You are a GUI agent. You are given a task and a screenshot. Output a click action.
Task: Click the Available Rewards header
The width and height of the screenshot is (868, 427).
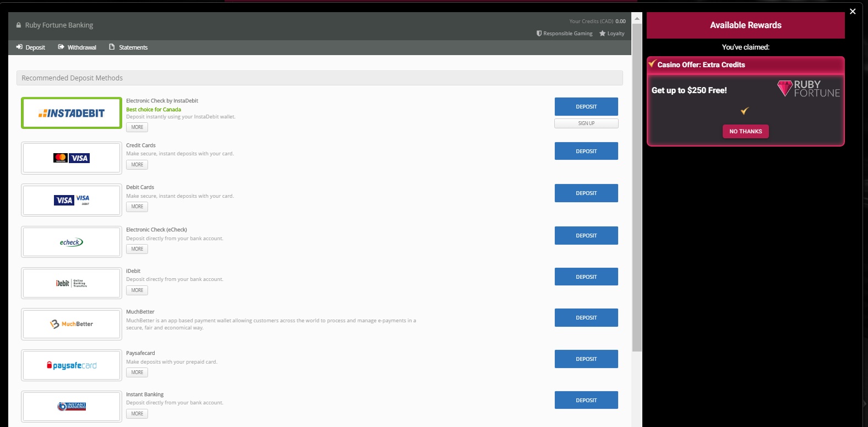pyautogui.click(x=746, y=25)
